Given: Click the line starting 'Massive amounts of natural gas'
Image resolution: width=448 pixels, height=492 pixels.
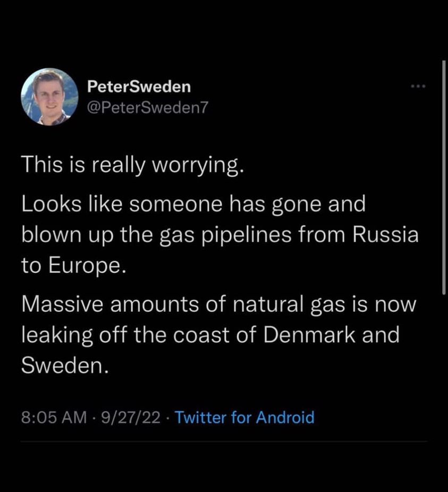Looking at the screenshot, I should point(219,306).
